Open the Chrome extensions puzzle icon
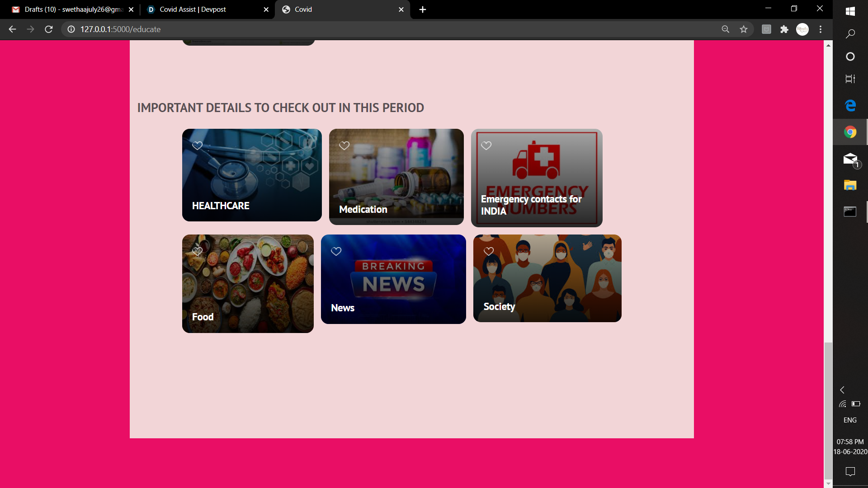Image resolution: width=868 pixels, height=488 pixels. point(784,29)
